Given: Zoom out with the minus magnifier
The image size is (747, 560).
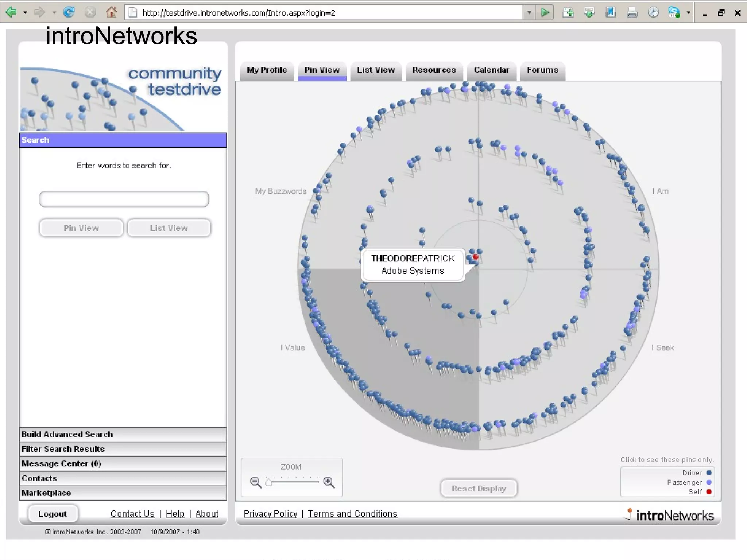Looking at the screenshot, I should pyautogui.click(x=256, y=482).
